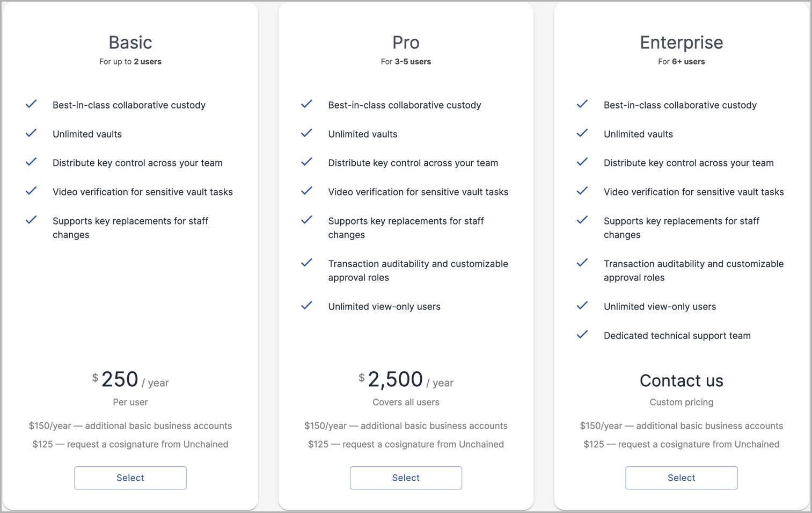The width and height of the screenshot is (812, 513).
Task: Click Basic Video verification checkmark icon
Action: point(31,191)
